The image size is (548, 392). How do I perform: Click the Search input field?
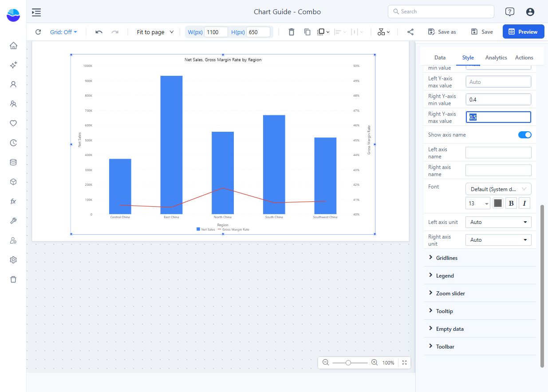[x=441, y=12]
